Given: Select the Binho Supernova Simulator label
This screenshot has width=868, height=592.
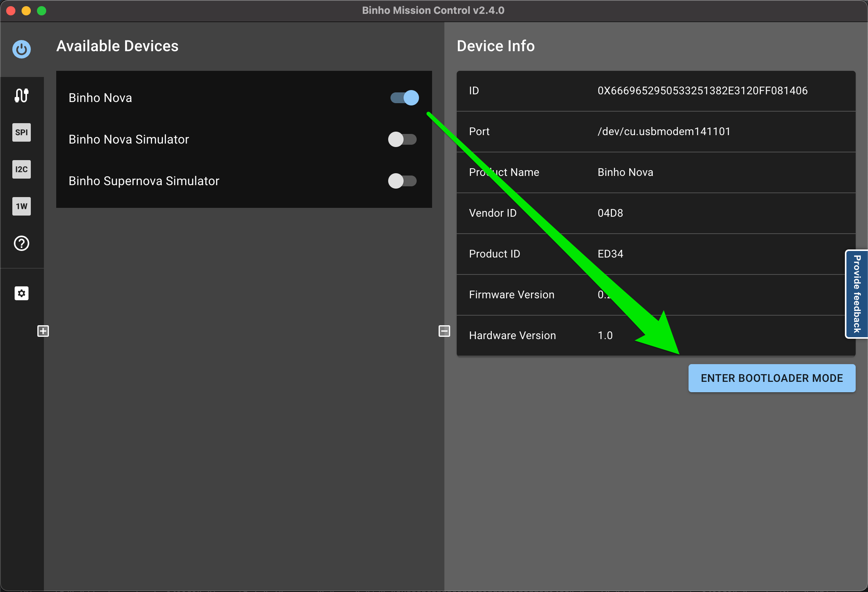Looking at the screenshot, I should click(144, 181).
